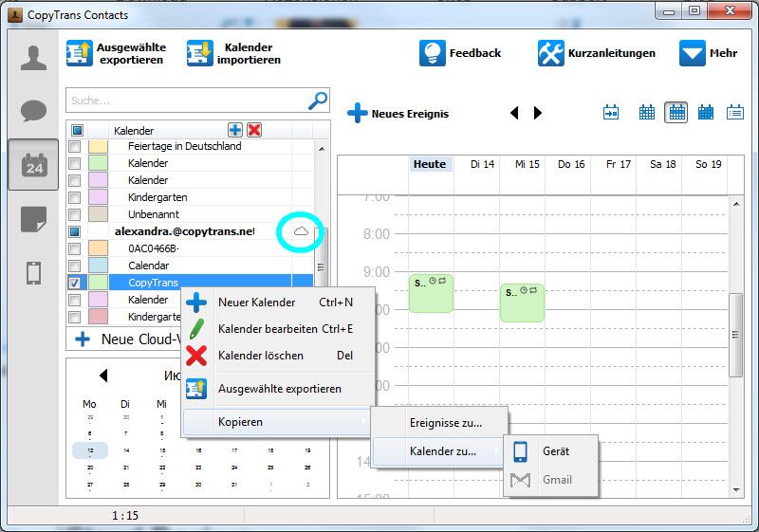Open the Notes section in sidebar

33,220
